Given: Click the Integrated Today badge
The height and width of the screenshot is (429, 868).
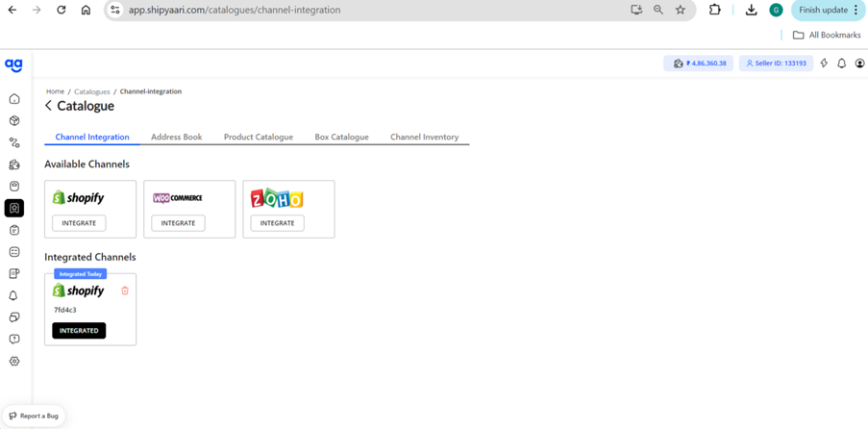Looking at the screenshot, I should point(81,274).
